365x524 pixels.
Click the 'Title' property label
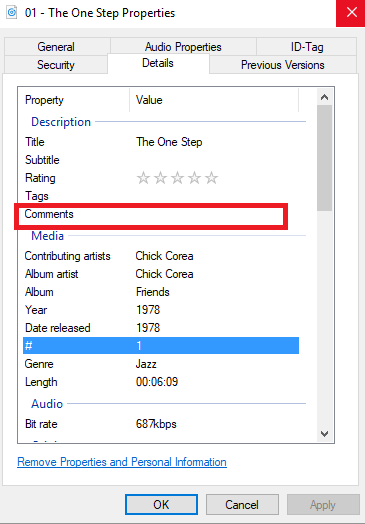[x=34, y=142]
